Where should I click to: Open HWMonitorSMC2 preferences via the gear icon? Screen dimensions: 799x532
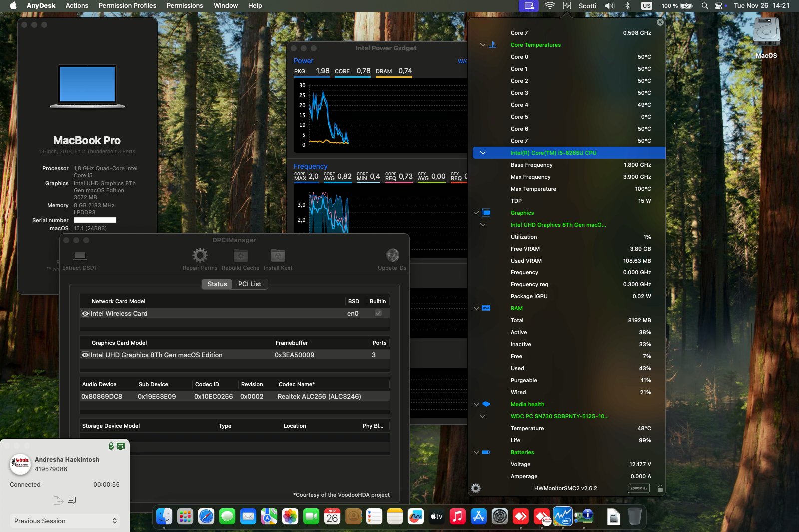[476, 488]
